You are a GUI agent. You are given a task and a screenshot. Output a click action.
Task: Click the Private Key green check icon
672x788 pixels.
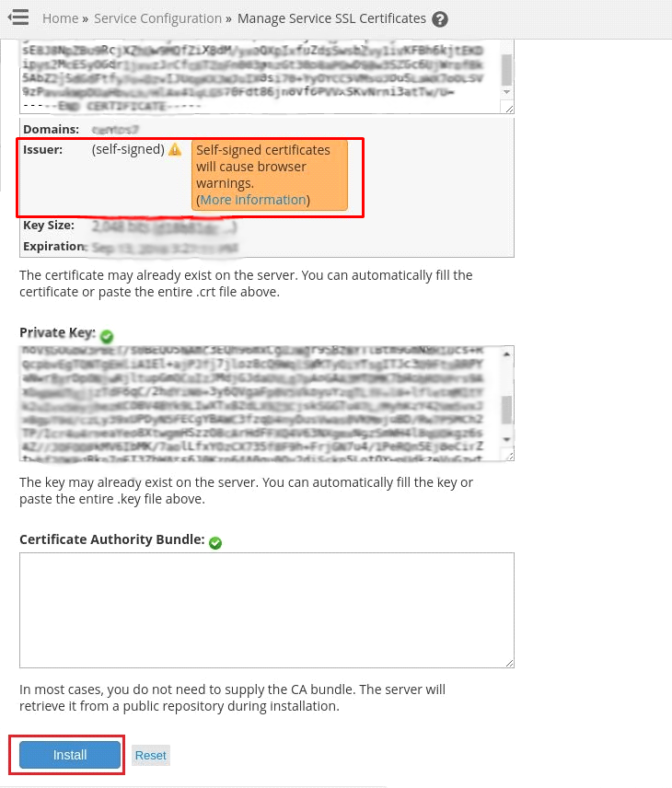(107, 336)
